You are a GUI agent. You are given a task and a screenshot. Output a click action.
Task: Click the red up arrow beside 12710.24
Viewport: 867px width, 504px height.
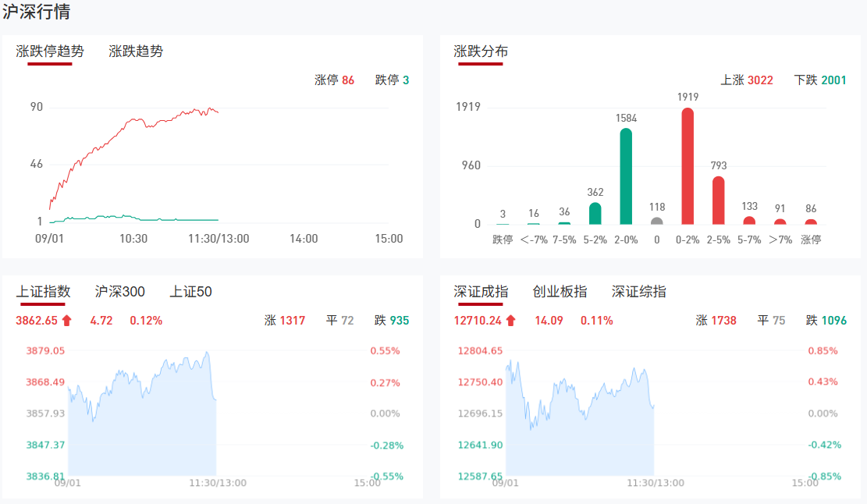511,320
